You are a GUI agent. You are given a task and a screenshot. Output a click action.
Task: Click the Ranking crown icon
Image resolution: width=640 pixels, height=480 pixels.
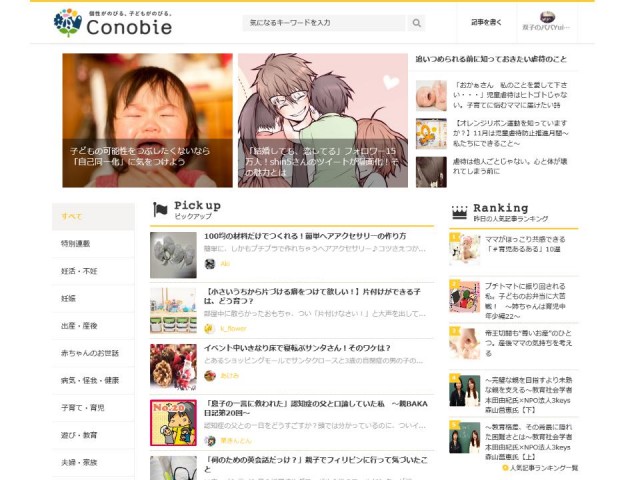point(459,212)
